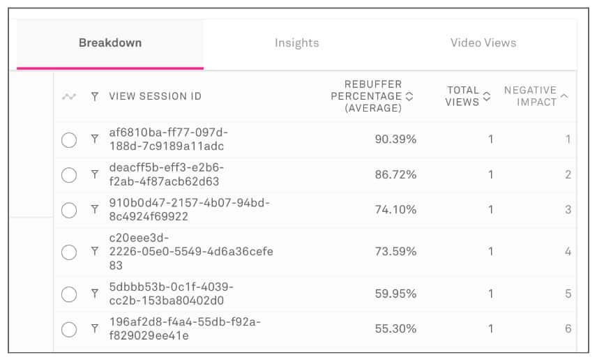597x364 pixels.
Task: Open the Video Views tab
Action: (483, 43)
